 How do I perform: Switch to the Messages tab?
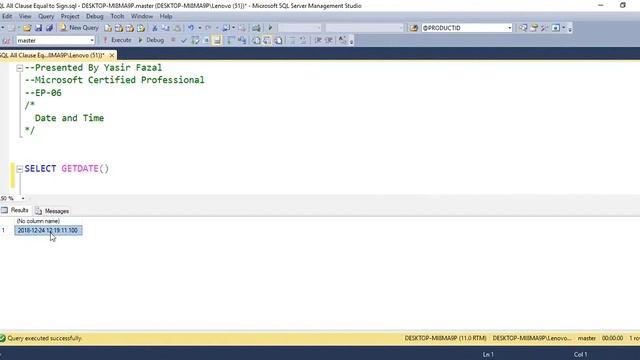pyautogui.click(x=52, y=211)
